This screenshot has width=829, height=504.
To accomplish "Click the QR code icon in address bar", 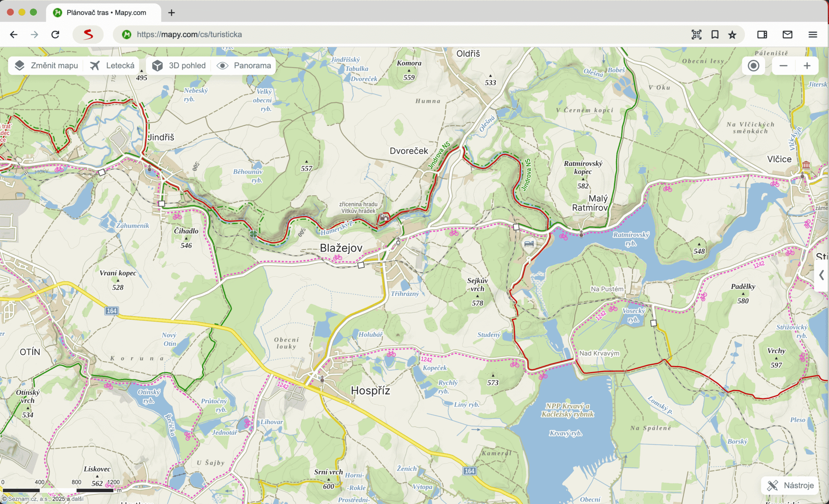I will coord(696,35).
